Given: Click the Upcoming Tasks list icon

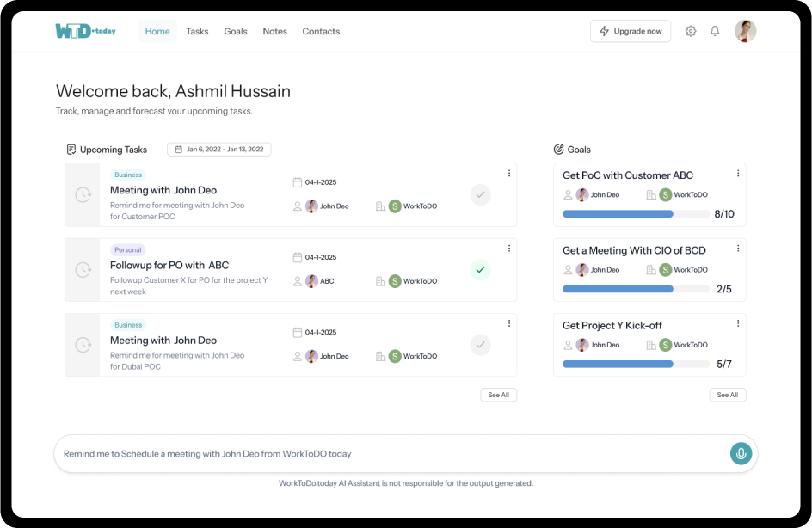Looking at the screenshot, I should pyautogui.click(x=71, y=150).
